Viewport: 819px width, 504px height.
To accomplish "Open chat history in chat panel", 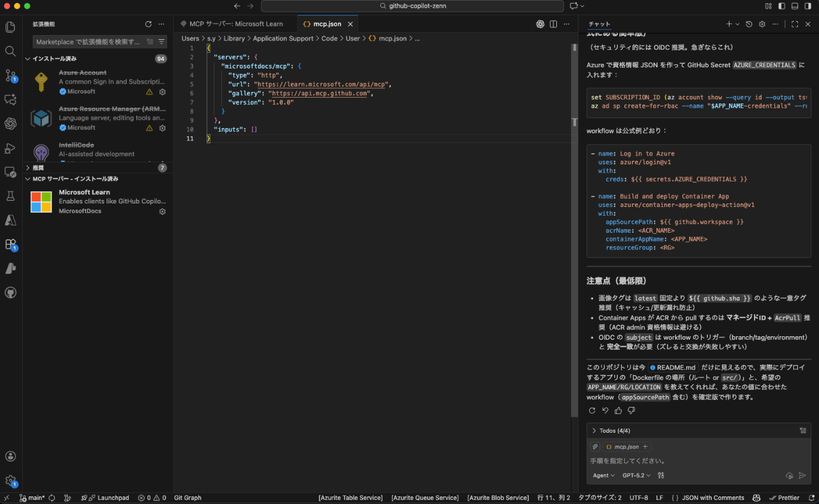I will (x=749, y=24).
